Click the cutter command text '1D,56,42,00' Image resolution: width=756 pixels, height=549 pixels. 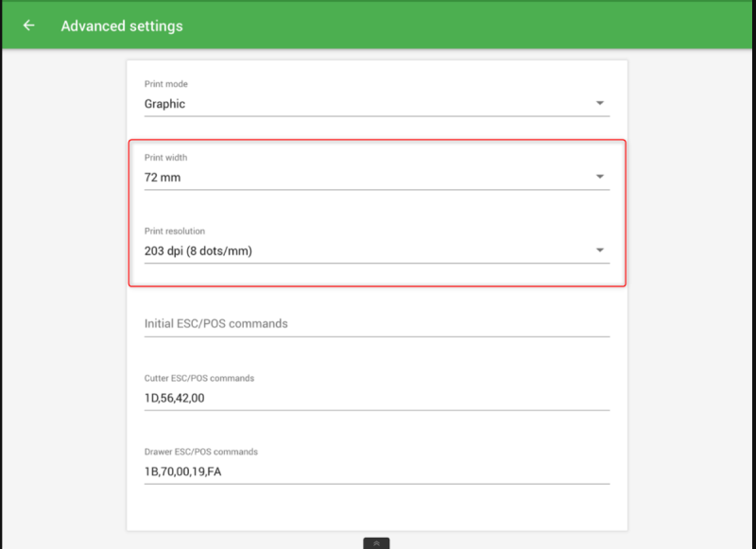(175, 398)
